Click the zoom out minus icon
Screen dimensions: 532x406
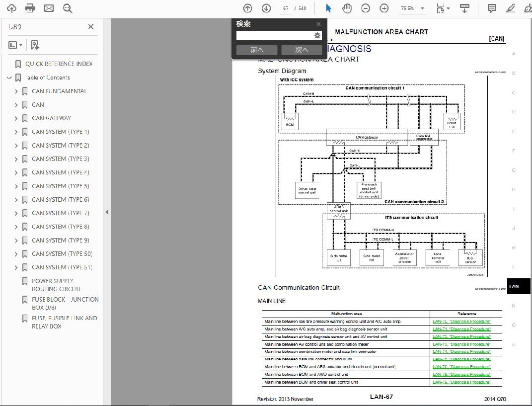click(366, 8)
